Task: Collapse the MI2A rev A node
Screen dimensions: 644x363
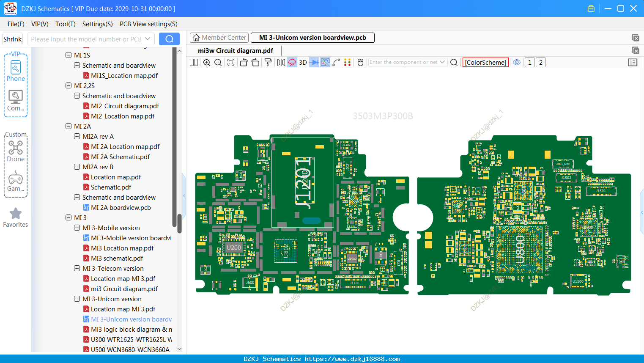Action: [x=77, y=136]
